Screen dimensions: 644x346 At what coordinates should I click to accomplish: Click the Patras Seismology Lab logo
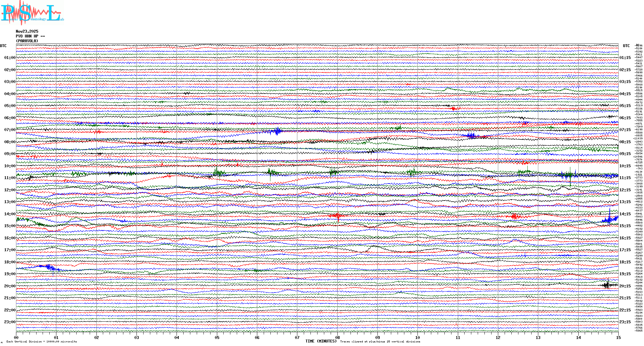point(31,13)
